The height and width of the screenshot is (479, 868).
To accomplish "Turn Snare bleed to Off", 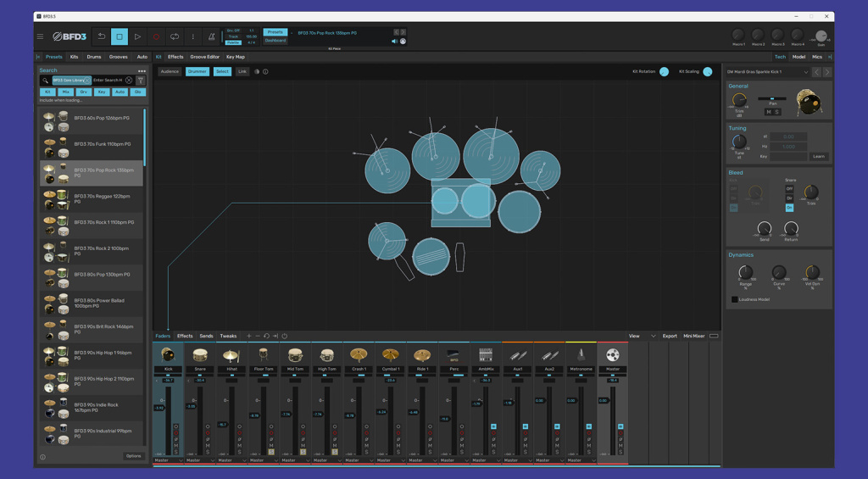I will [x=789, y=189].
